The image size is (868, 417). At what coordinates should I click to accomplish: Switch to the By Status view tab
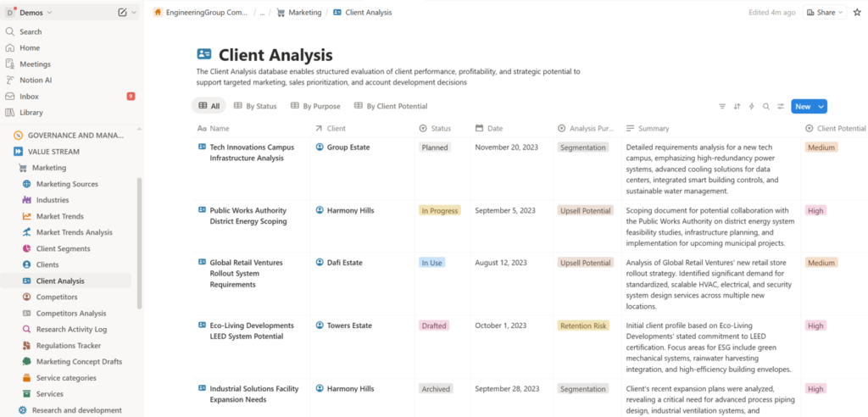pyautogui.click(x=254, y=107)
